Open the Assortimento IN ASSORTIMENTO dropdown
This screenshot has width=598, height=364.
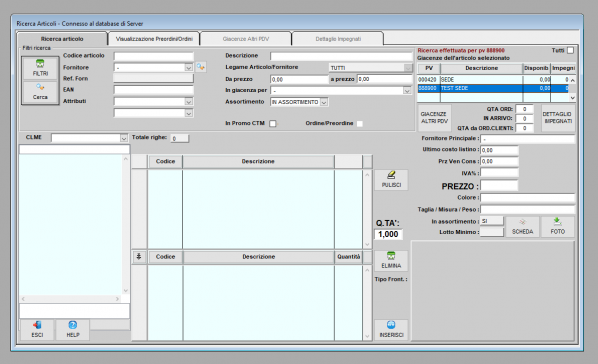click(324, 102)
